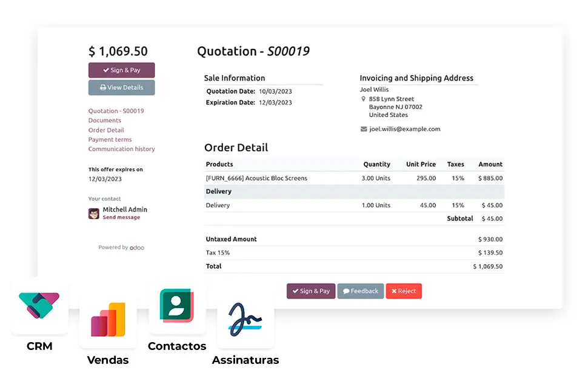Screen dimensions: 588x373
Task: Navigate to Order Detail sidebar link
Action: coord(106,130)
